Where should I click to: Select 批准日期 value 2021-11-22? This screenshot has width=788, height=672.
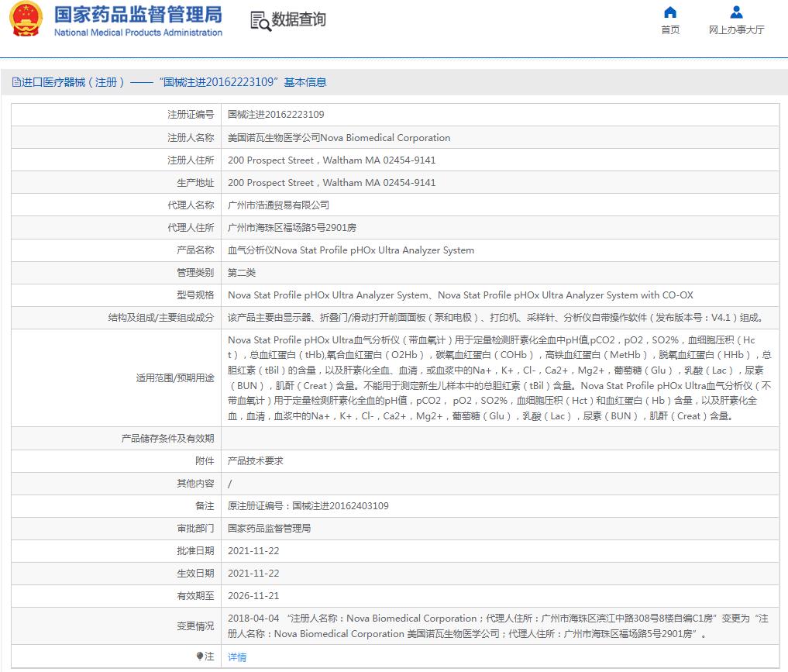click(253, 551)
